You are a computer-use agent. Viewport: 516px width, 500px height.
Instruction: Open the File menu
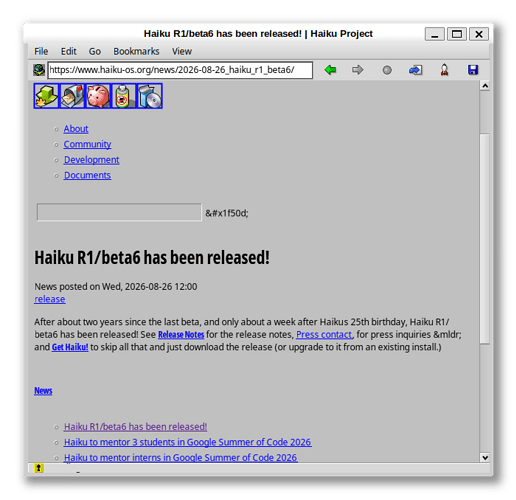[41, 51]
